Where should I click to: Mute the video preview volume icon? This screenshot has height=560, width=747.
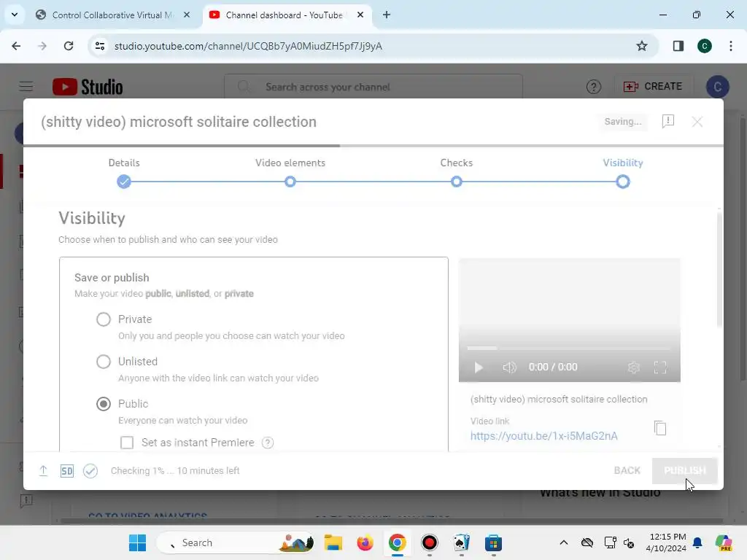pos(509,367)
